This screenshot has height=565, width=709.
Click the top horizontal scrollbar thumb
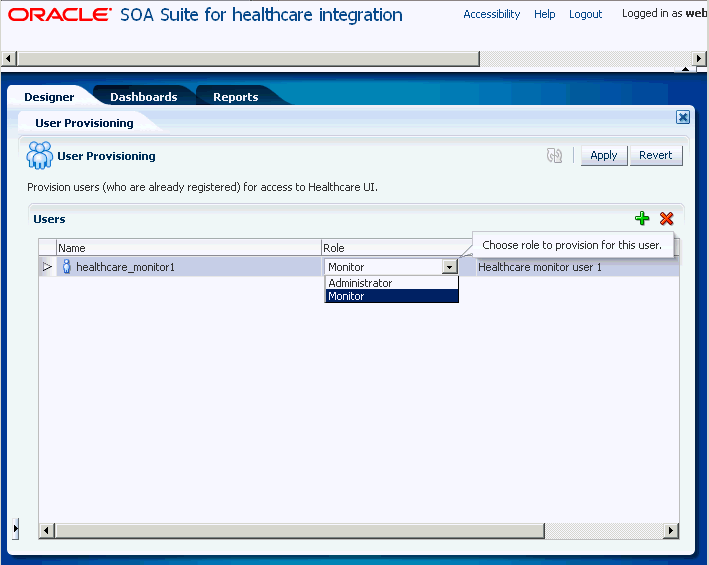point(248,58)
